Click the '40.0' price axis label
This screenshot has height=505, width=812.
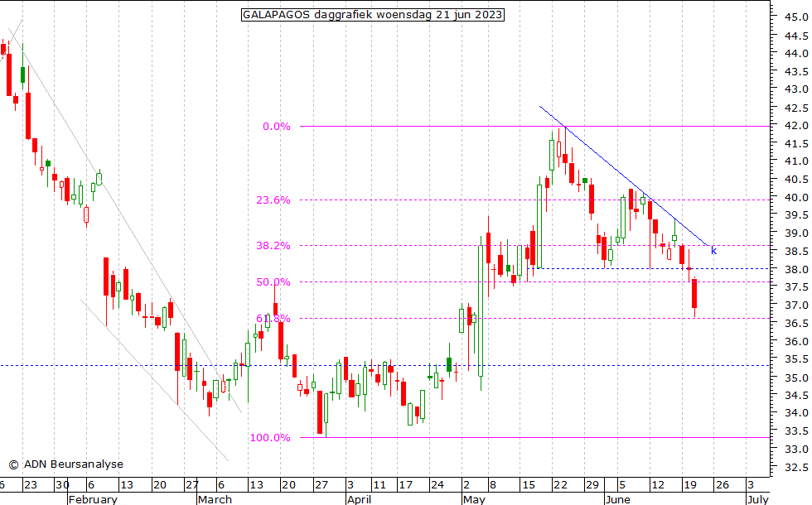pyautogui.click(x=796, y=197)
